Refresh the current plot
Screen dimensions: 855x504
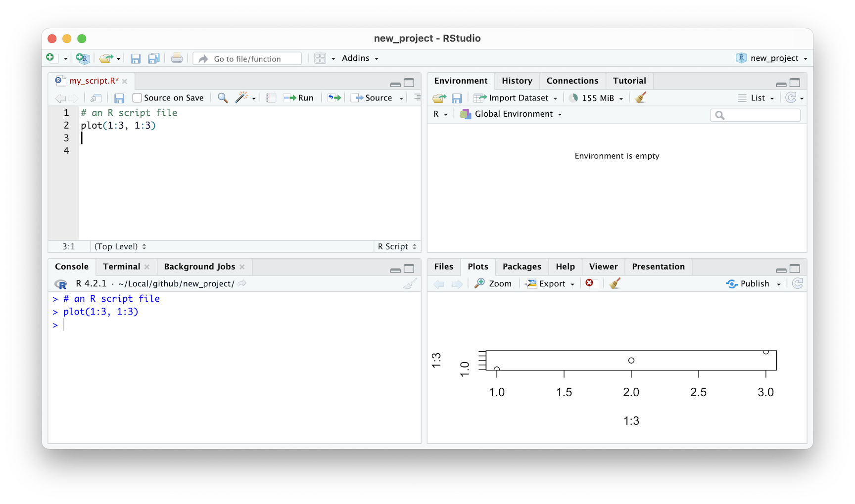(x=797, y=283)
